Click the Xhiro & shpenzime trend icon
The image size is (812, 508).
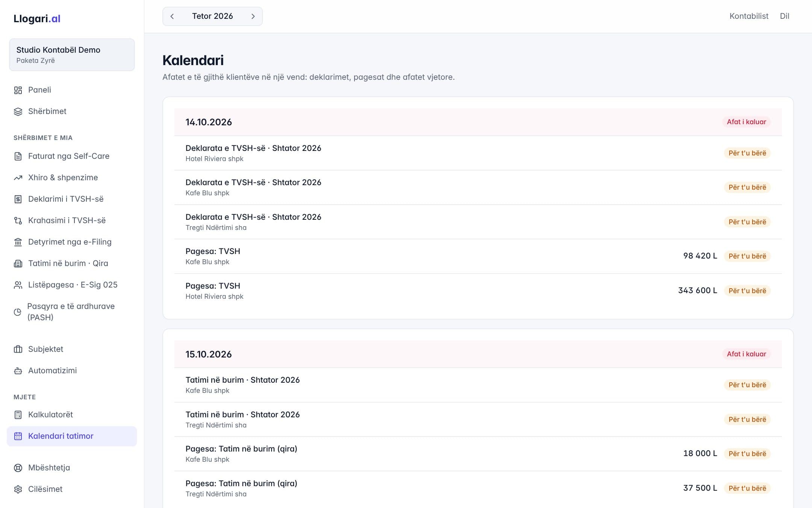point(18,178)
